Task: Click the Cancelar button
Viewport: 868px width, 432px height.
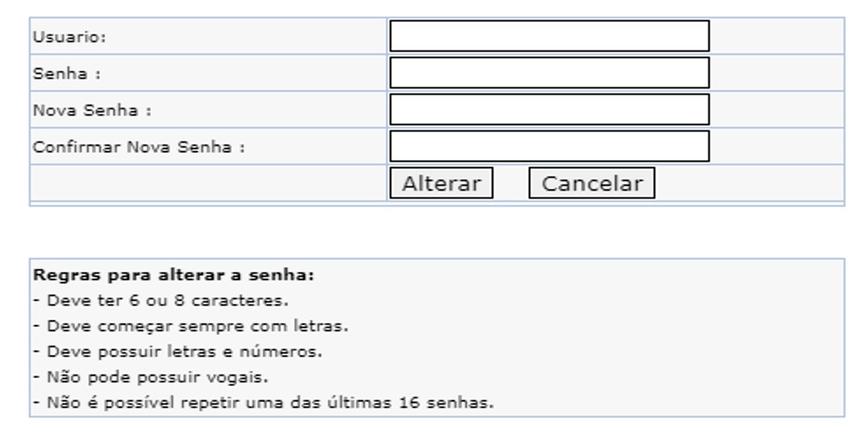Action: (x=592, y=184)
